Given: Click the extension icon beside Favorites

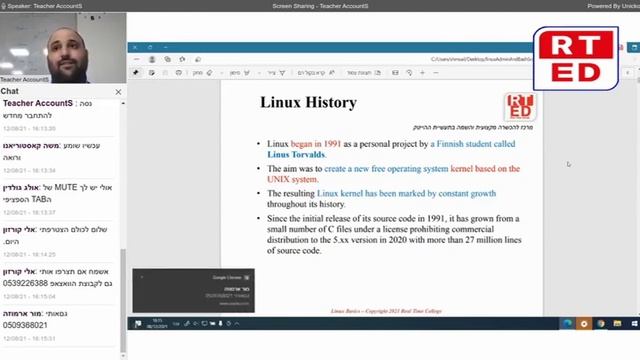Looking at the screenshot, I should coord(198,60).
